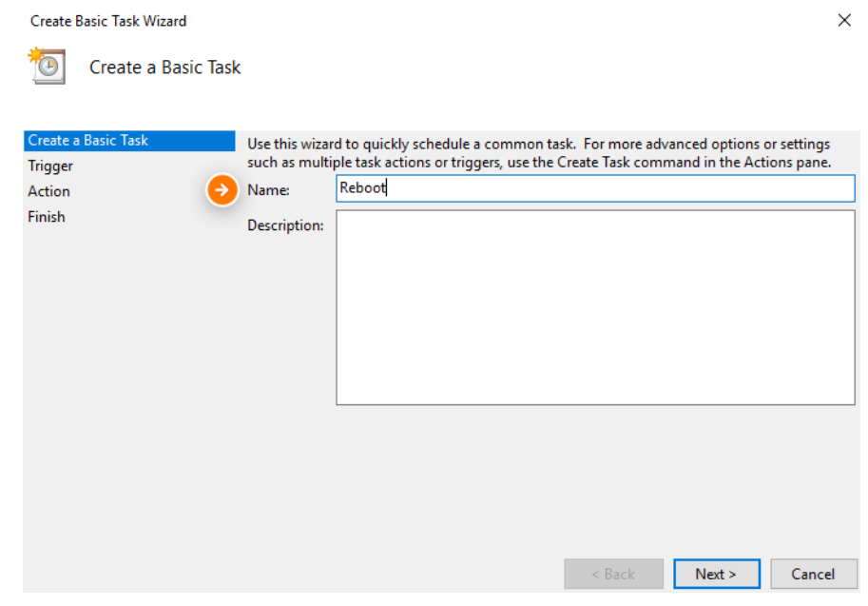The height and width of the screenshot is (606, 868).
Task: Click the 'Create Basic Task Wizard' window title
Action: coord(108,20)
